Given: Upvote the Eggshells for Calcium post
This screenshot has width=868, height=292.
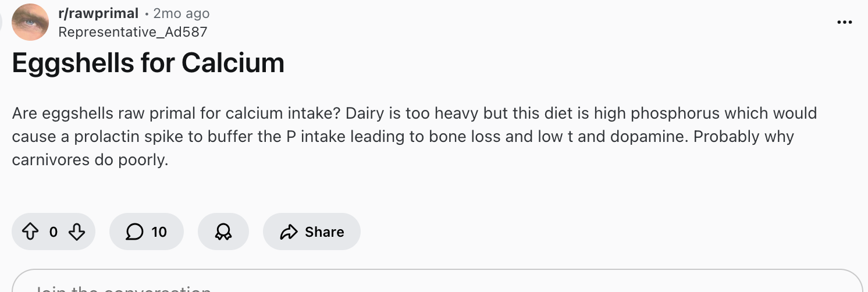Looking at the screenshot, I should click(30, 232).
